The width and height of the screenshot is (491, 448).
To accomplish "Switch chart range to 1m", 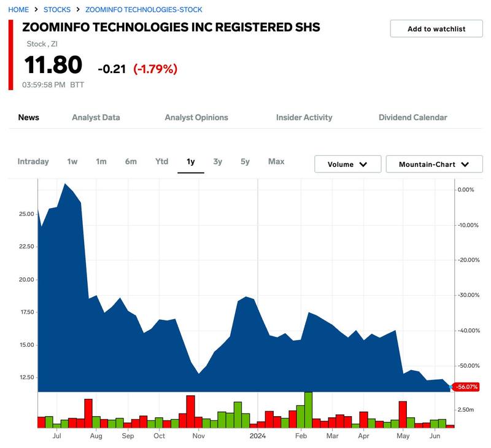I will point(101,161).
